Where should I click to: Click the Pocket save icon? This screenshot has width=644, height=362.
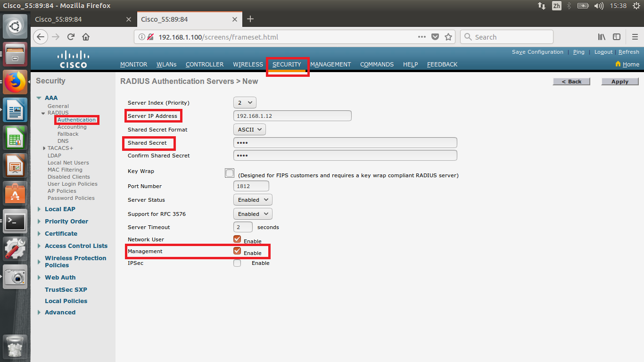(435, 37)
